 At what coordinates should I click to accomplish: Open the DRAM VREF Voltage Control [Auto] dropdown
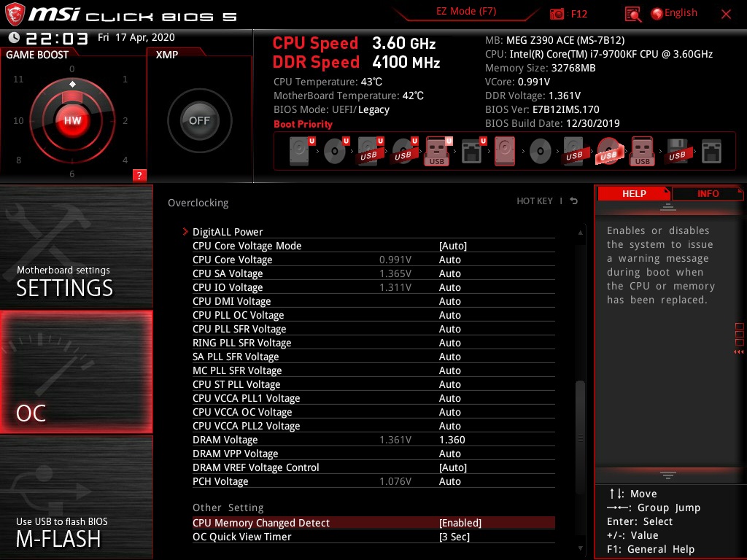pyautogui.click(x=452, y=467)
